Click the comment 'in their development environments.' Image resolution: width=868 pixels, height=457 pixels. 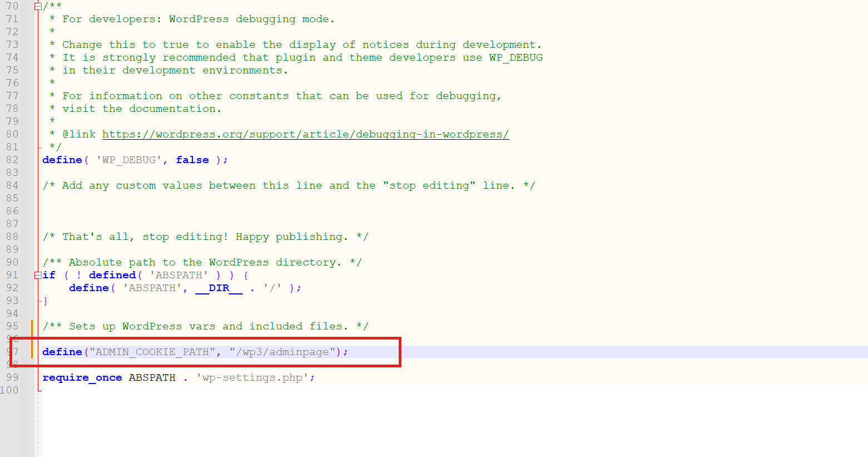[x=175, y=70]
